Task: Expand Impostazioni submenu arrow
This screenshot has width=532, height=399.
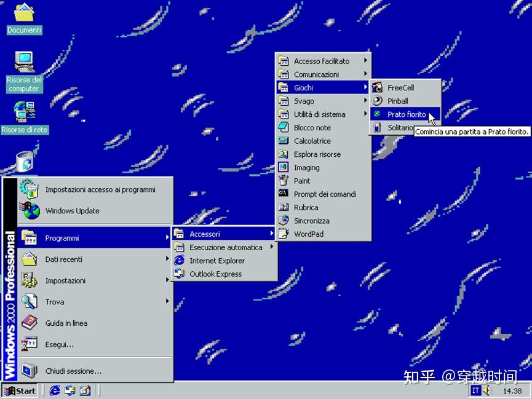Action: coord(167,280)
